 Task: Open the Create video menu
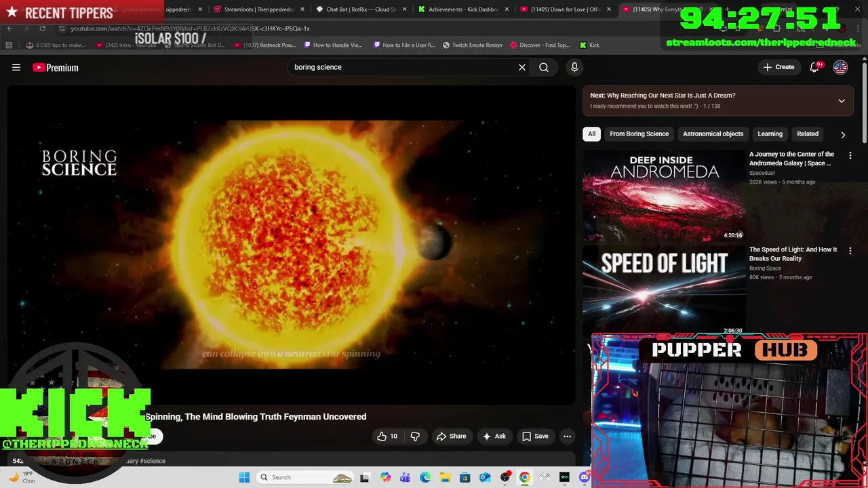point(778,67)
